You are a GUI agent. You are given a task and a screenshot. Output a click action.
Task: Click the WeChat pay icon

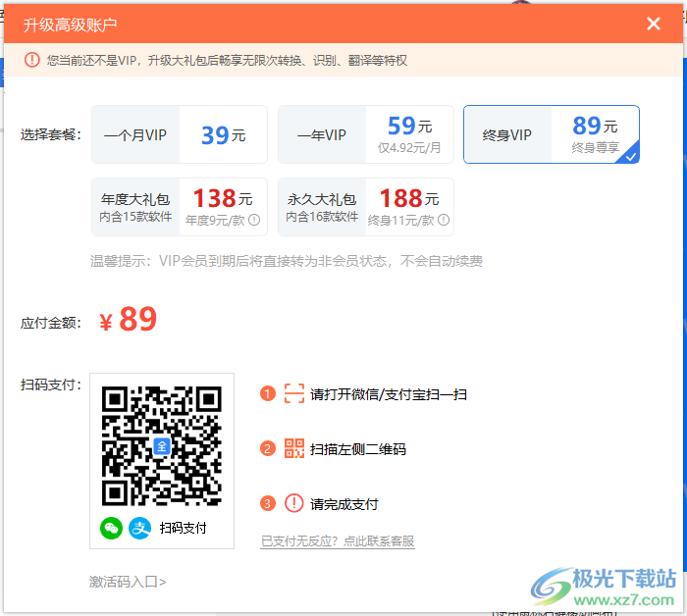(x=111, y=528)
